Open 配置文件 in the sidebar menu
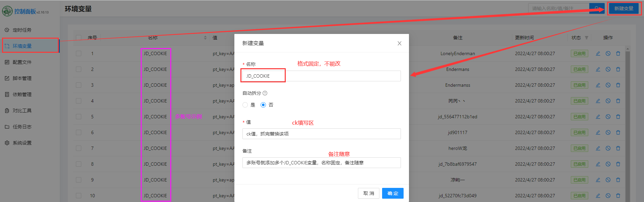The width and height of the screenshot is (644, 202). coord(22,62)
